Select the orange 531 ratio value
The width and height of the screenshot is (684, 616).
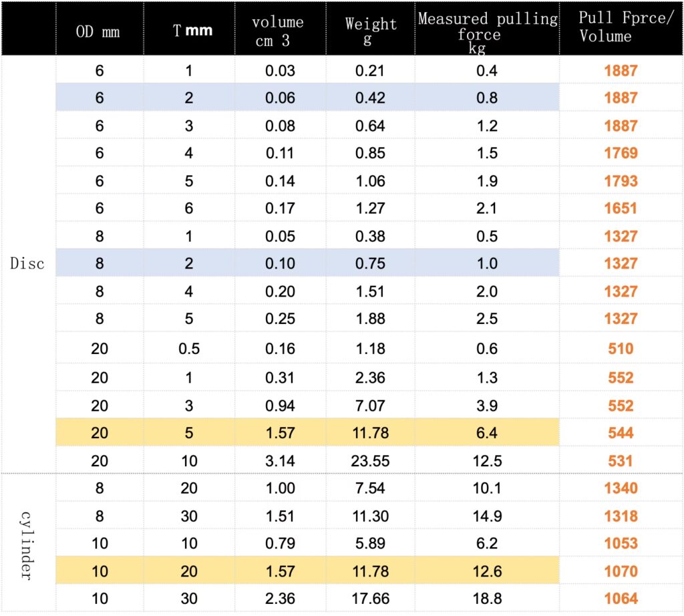pos(621,461)
